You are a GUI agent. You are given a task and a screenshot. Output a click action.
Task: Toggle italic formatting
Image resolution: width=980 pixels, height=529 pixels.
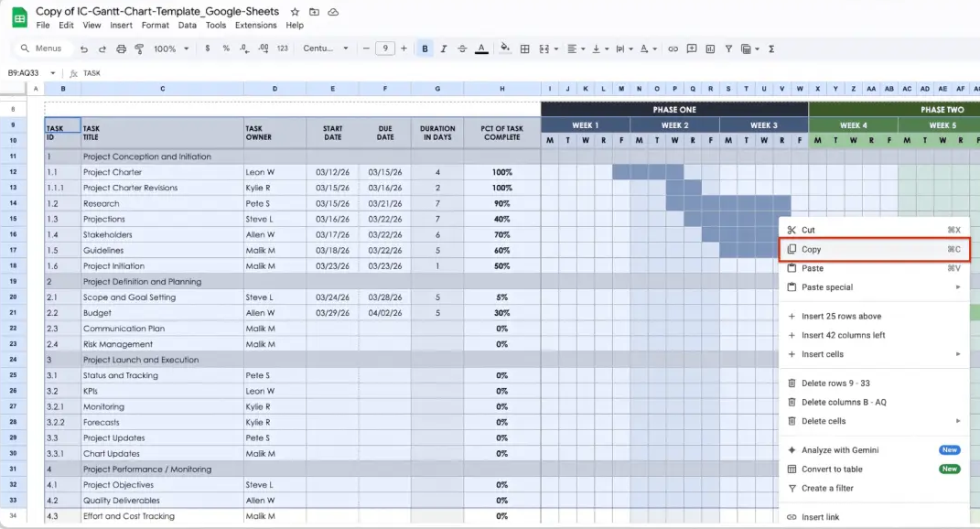445,48
